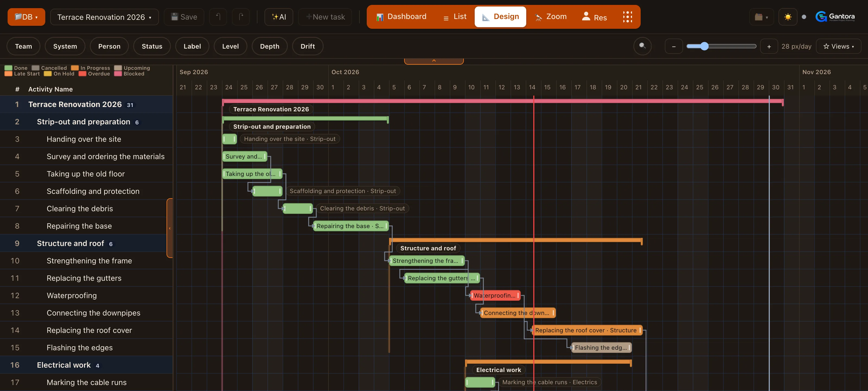
Task: Open the Terrace Renovation 2026 project dropdown
Action: pyautogui.click(x=104, y=17)
